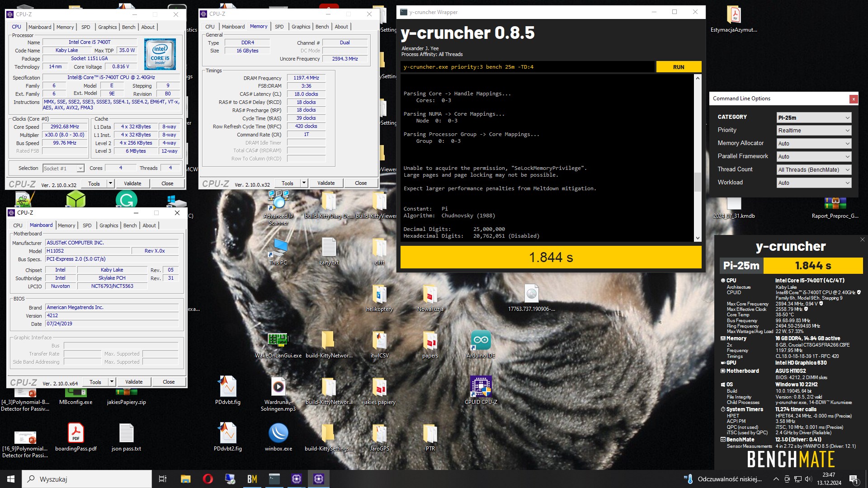The height and width of the screenshot is (488, 868).
Task: Click the Opera browser taskbar icon
Action: [208, 479]
